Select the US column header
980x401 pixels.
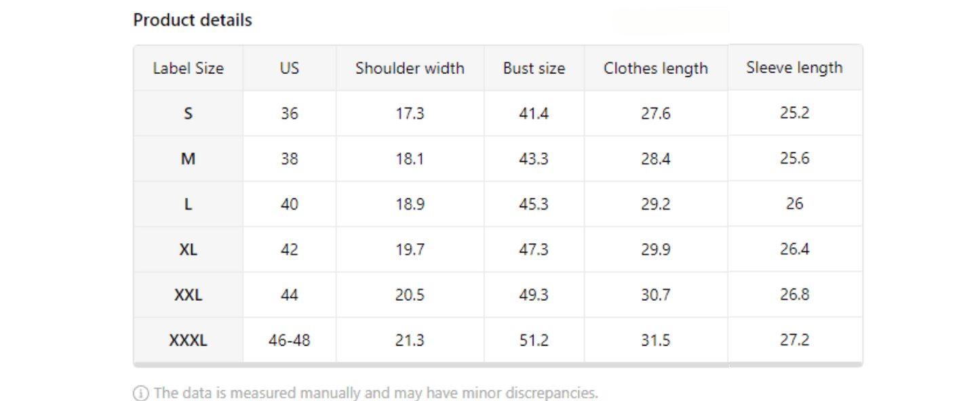pyautogui.click(x=289, y=68)
